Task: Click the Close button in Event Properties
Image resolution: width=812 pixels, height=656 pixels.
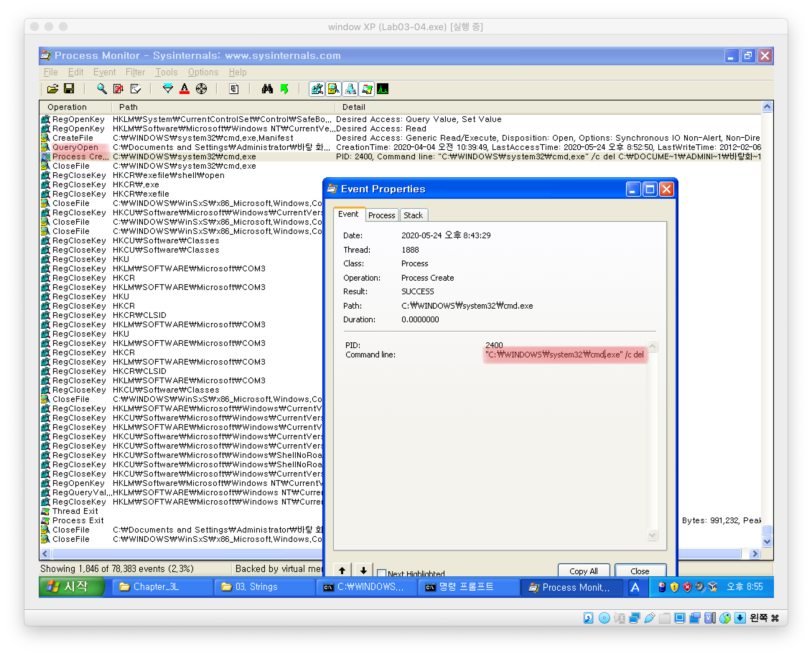Action: click(640, 571)
